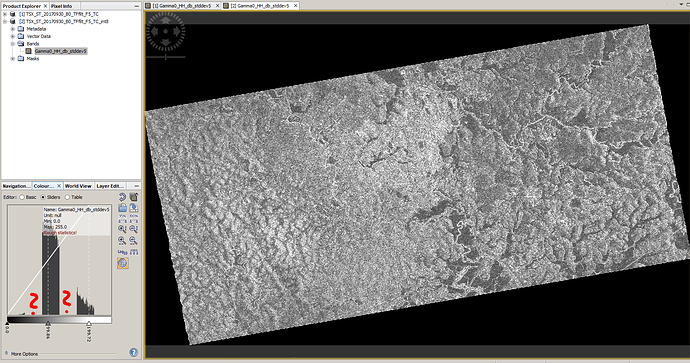Click the Gamma0_HH_db_stddev5 band icon in tree
This screenshot has width=690, height=363.
[x=29, y=51]
